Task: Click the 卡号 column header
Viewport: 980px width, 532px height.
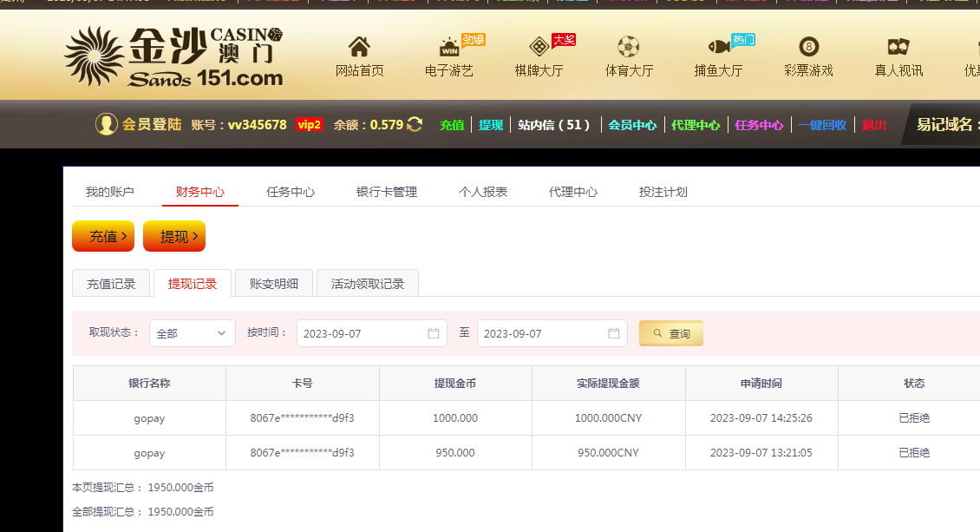Action: pyautogui.click(x=303, y=384)
